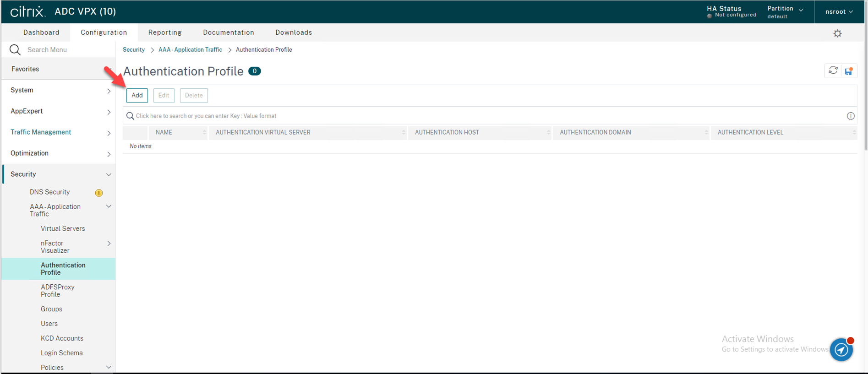Click the Citrix logo
Viewport: 868px width, 374px height.
[x=27, y=11]
